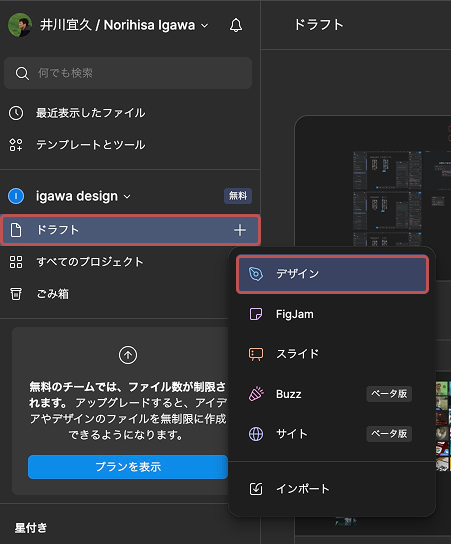451x544 pixels.
Task: Click the trash can icon
Action: tap(16, 294)
